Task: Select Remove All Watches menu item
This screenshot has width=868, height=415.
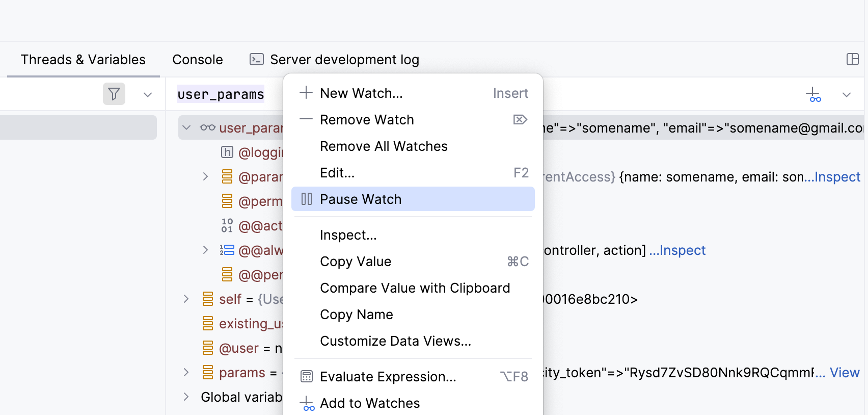Action: pyautogui.click(x=384, y=146)
